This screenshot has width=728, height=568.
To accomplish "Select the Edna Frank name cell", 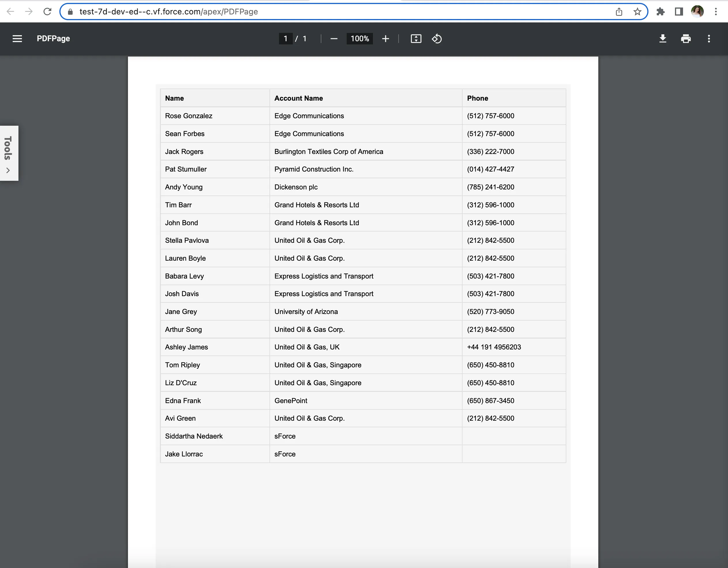I will (215, 400).
